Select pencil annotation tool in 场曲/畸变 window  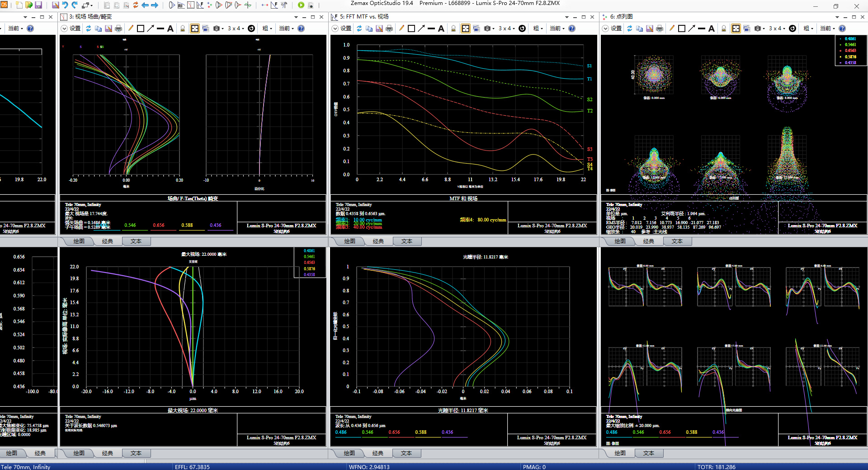click(x=131, y=28)
